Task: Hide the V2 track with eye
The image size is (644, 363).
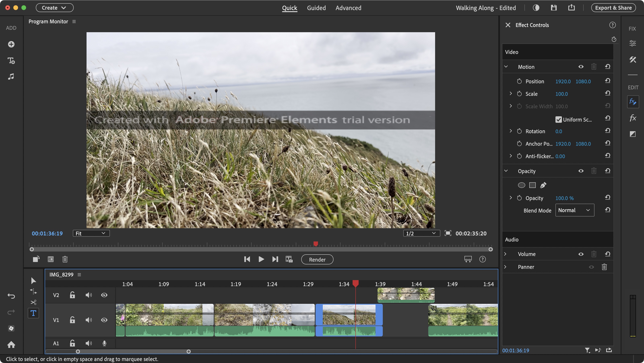Action: pyautogui.click(x=104, y=295)
